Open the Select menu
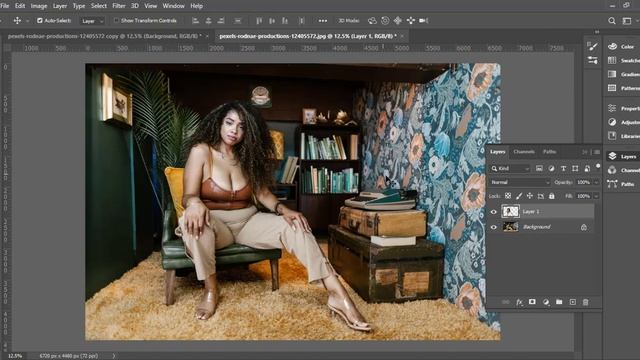 (x=98, y=6)
